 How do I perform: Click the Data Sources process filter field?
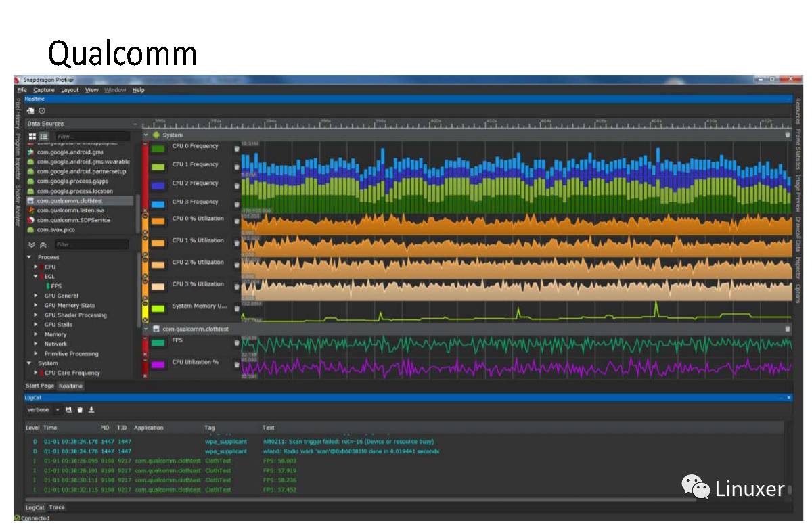(x=91, y=137)
